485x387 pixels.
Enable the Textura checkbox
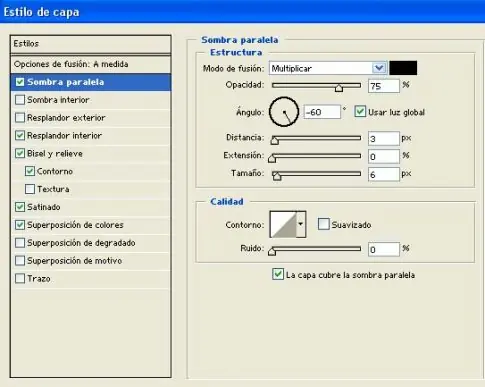pos(30,189)
